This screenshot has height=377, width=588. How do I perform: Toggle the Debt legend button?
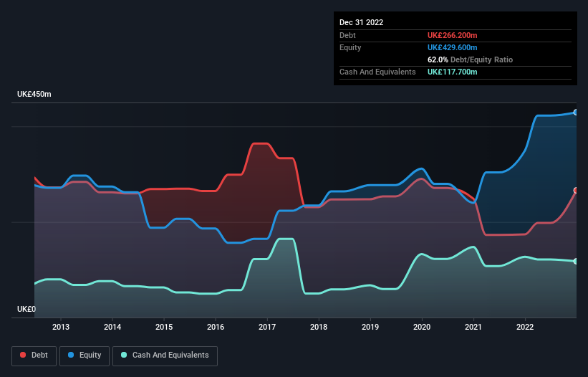34,355
